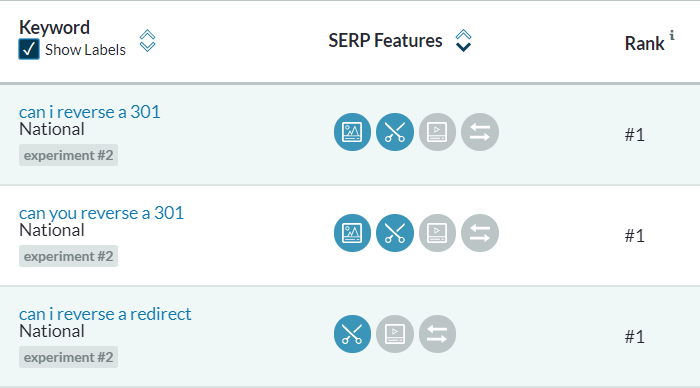700x388 pixels.
Task: Click arrows icon in "can i reverse a 301" row
Action: coord(480,132)
